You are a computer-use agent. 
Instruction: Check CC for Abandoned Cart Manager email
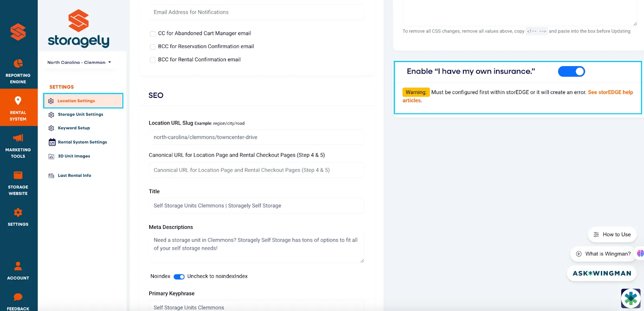point(153,34)
